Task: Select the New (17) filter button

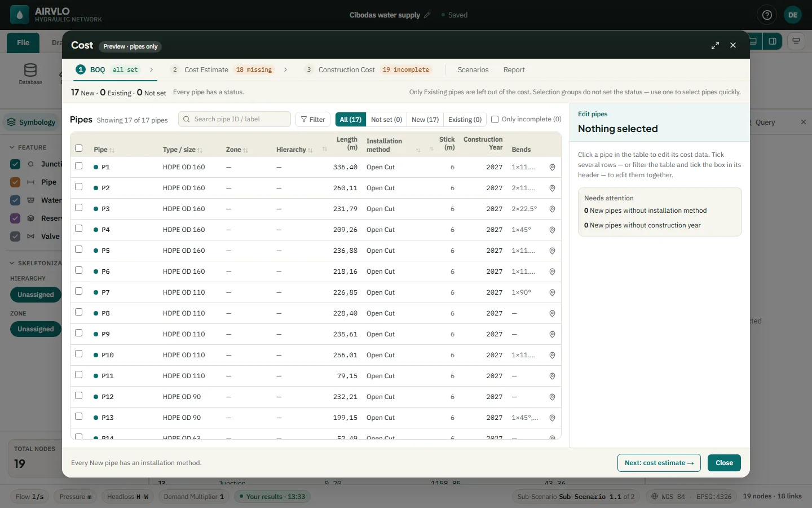Action: tap(425, 119)
